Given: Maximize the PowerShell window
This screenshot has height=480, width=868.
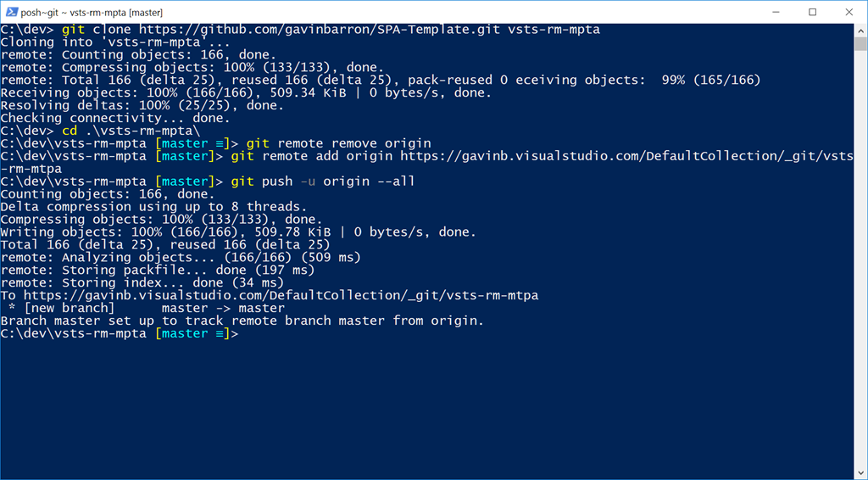Looking at the screenshot, I should click(x=812, y=12).
